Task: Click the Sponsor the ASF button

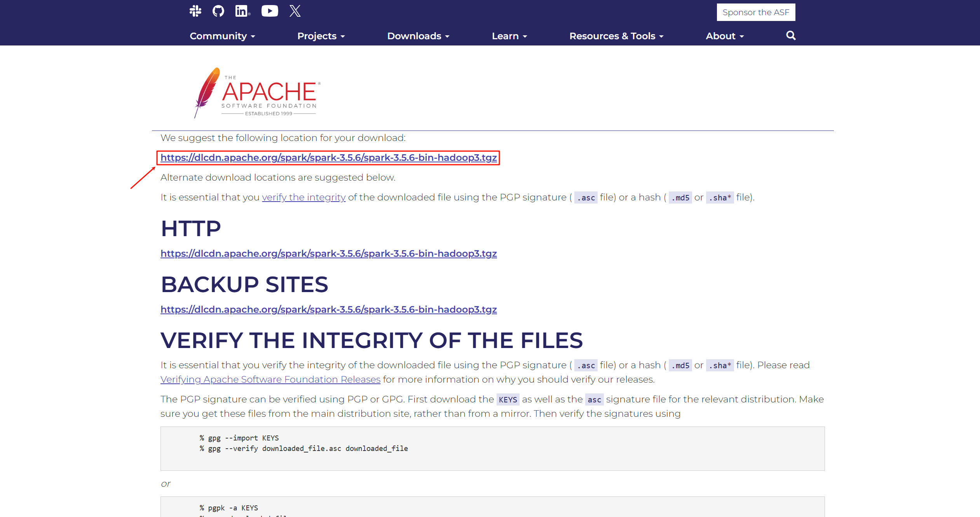Action: coord(756,12)
